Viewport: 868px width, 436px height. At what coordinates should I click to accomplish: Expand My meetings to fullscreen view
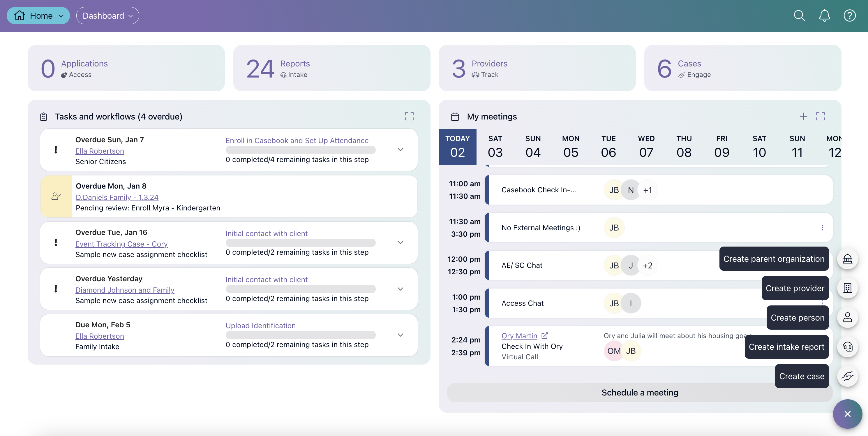(821, 116)
